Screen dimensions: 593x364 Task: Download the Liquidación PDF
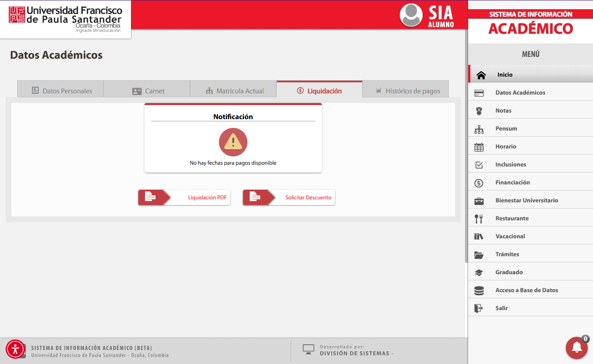[184, 198]
